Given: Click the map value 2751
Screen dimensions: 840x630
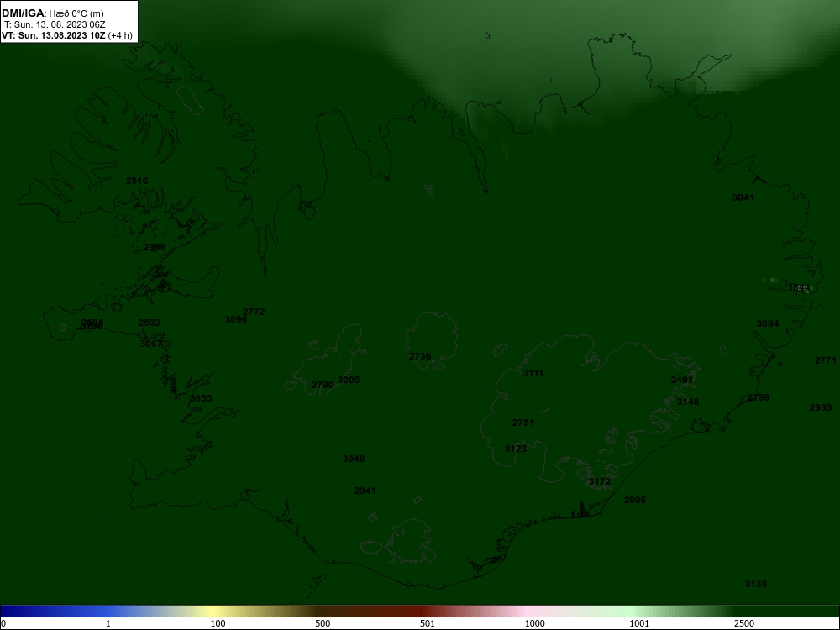Looking at the screenshot, I should (x=522, y=423).
